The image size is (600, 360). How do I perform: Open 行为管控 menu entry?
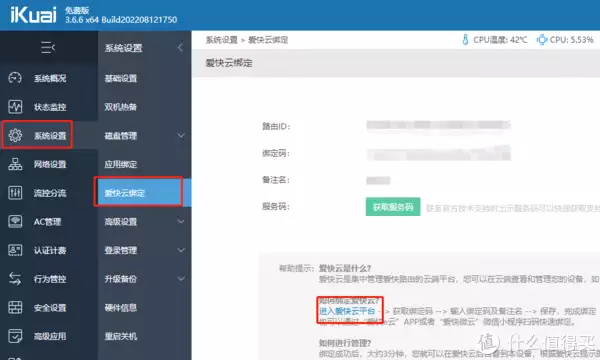pyautogui.click(x=50, y=279)
